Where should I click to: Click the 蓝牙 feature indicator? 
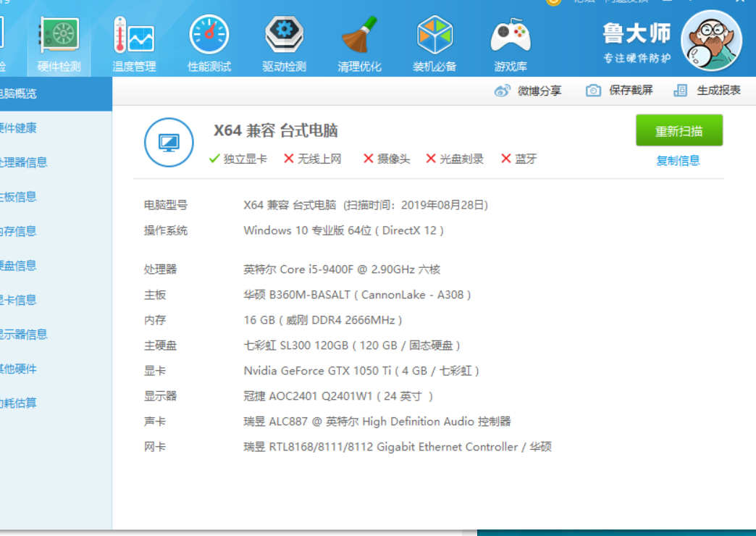518,159
